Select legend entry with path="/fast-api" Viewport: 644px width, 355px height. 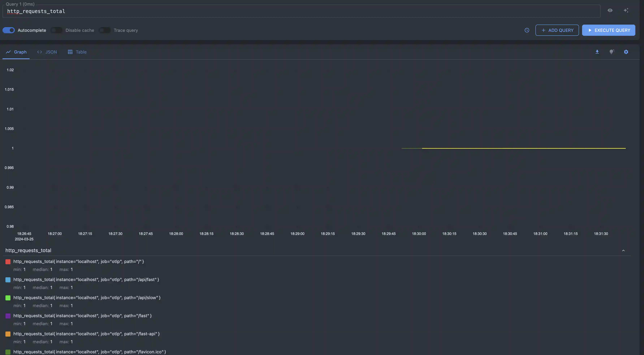(86, 334)
